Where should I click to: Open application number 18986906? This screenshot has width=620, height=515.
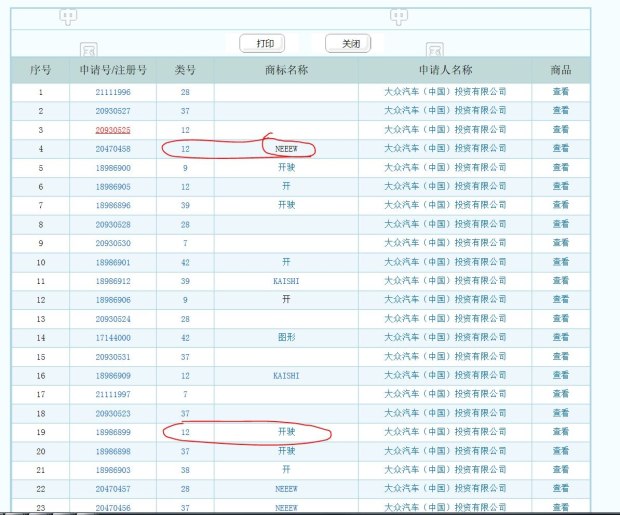[x=113, y=300]
